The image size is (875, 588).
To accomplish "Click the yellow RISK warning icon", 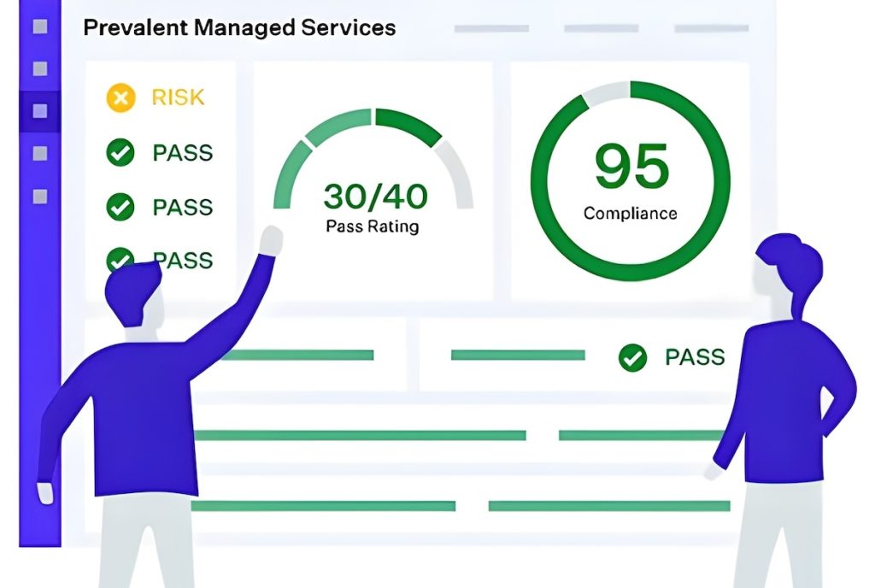I will [120, 97].
